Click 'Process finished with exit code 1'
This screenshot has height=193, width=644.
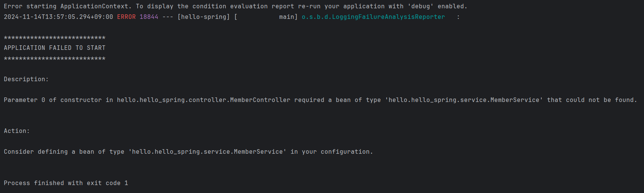pyautogui.click(x=66, y=183)
